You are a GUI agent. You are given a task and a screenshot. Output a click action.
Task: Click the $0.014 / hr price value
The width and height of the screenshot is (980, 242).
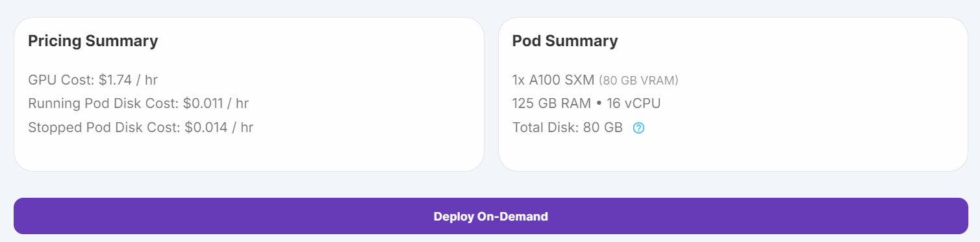pyautogui.click(x=219, y=127)
